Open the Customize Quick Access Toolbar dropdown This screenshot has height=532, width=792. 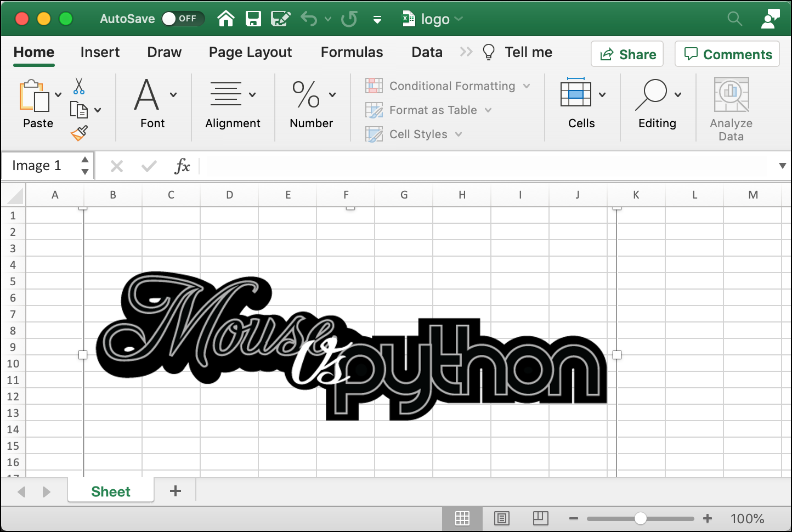pos(377,20)
